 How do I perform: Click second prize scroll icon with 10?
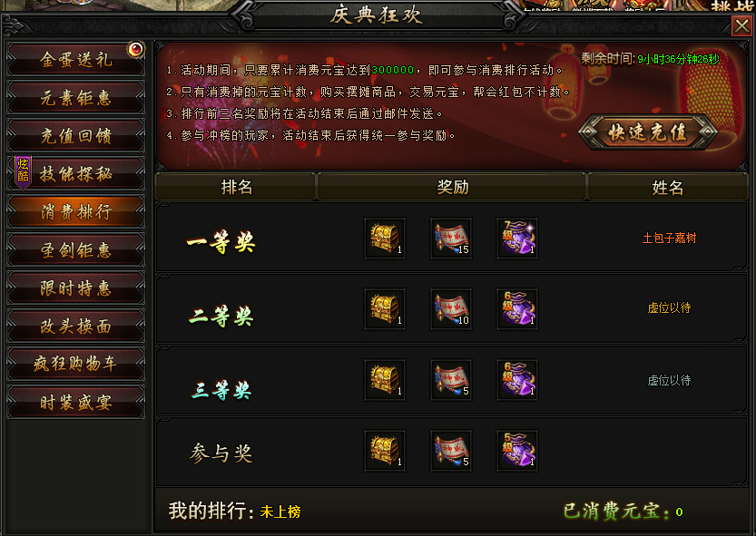pyautogui.click(x=451, y=309)
